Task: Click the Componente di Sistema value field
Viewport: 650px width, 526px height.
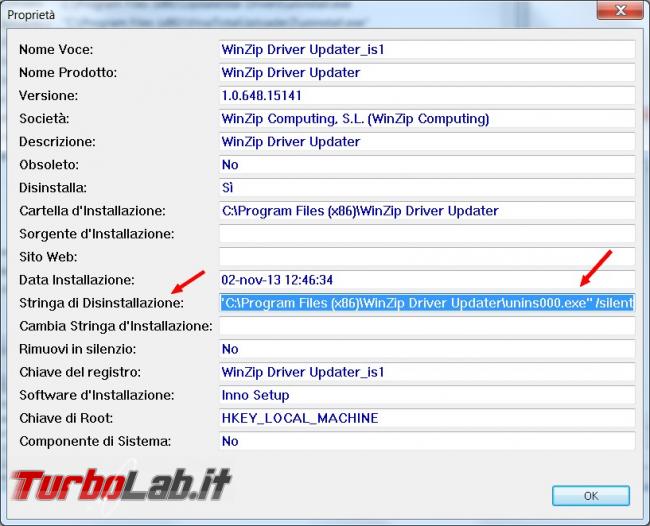Action: 427,441
